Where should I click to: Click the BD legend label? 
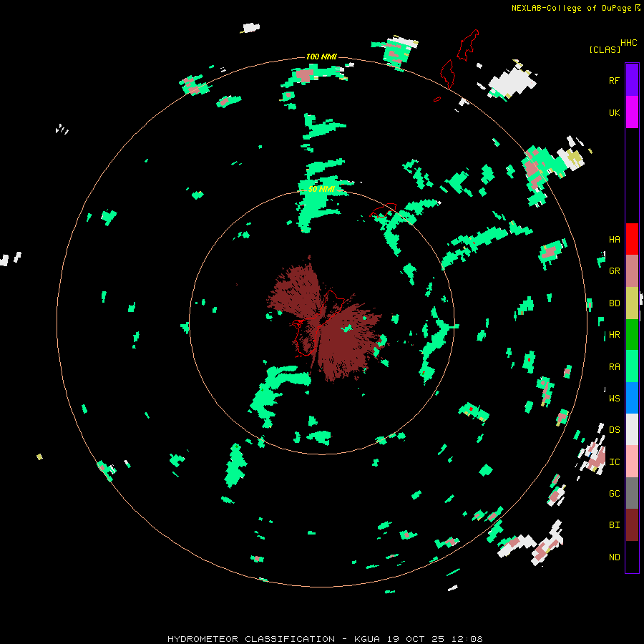tap(614, 303)
